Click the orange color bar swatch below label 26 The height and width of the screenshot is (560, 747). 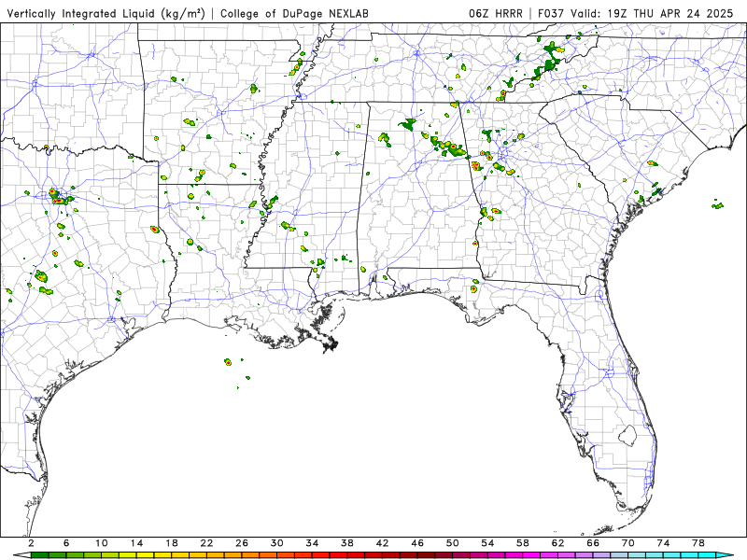click(x=250, y=555)
